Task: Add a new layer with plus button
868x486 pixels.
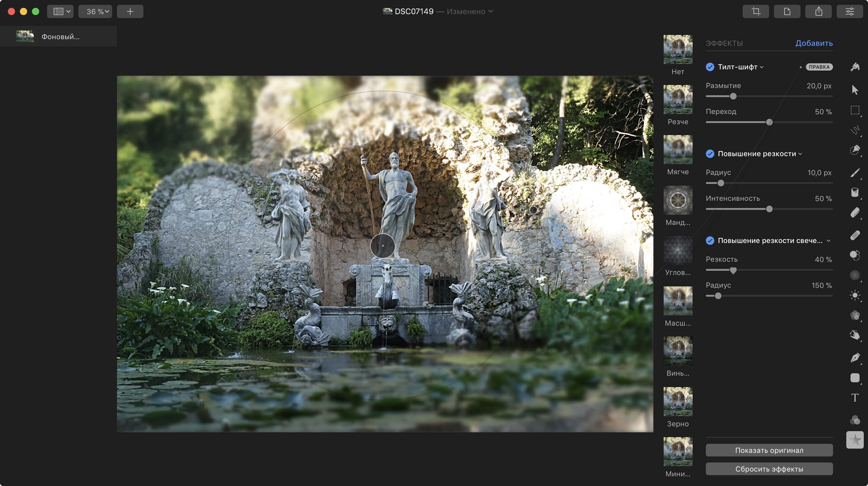Action: tap(130, 11)
